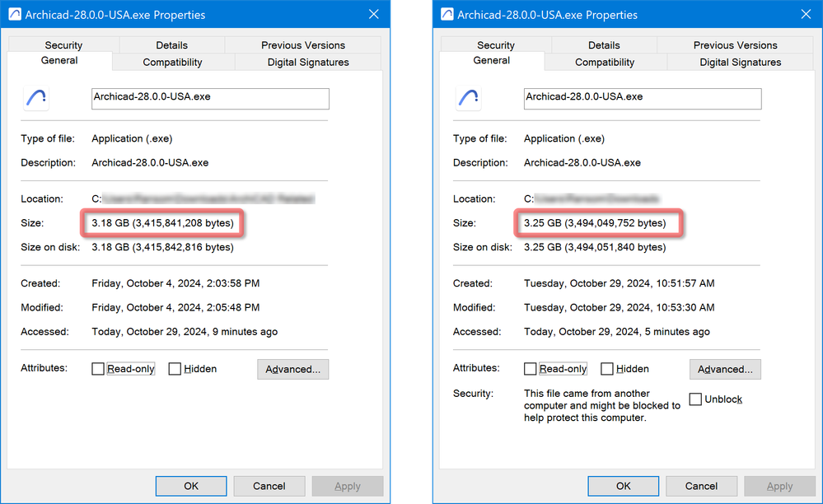Open Compatibility tab in left dialog
The width and height of the screenshot is (823, 504).
coord(172,63)
